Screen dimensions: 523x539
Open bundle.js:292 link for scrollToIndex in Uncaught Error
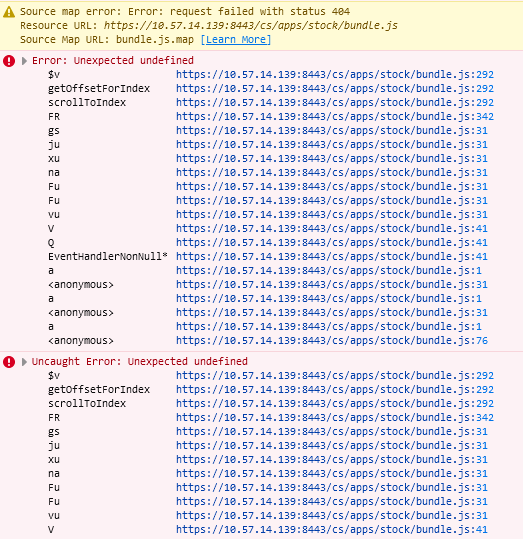click(335, 404)
